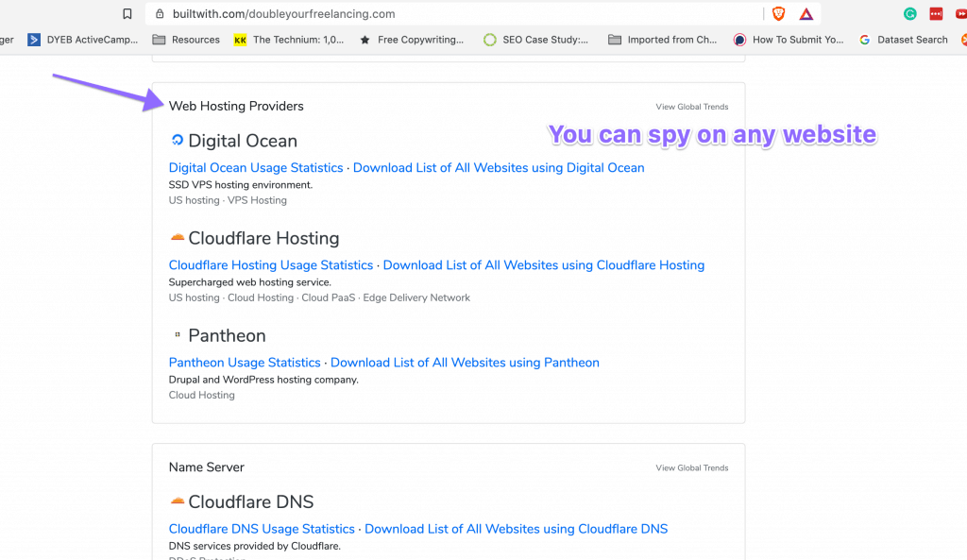Download list of websites using Pantheon

(465, 363)
